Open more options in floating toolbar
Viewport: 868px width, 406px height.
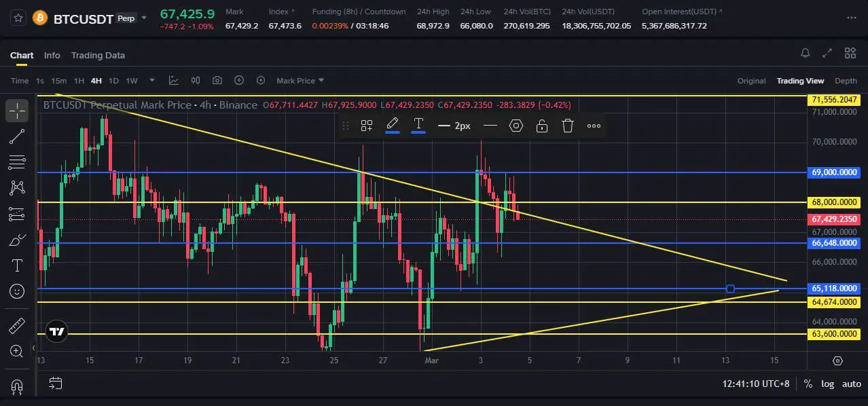(x=594, y=126)
